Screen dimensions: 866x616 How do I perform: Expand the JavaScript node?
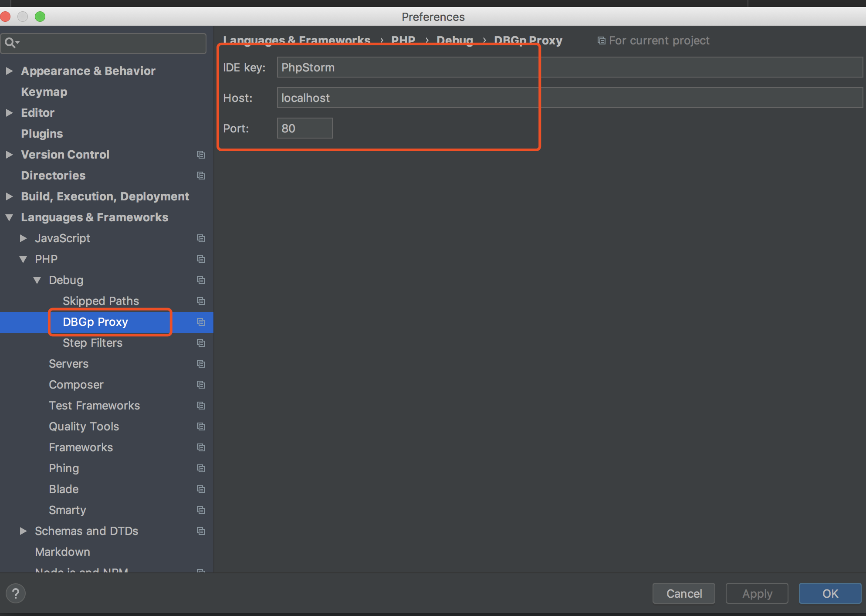24,238
